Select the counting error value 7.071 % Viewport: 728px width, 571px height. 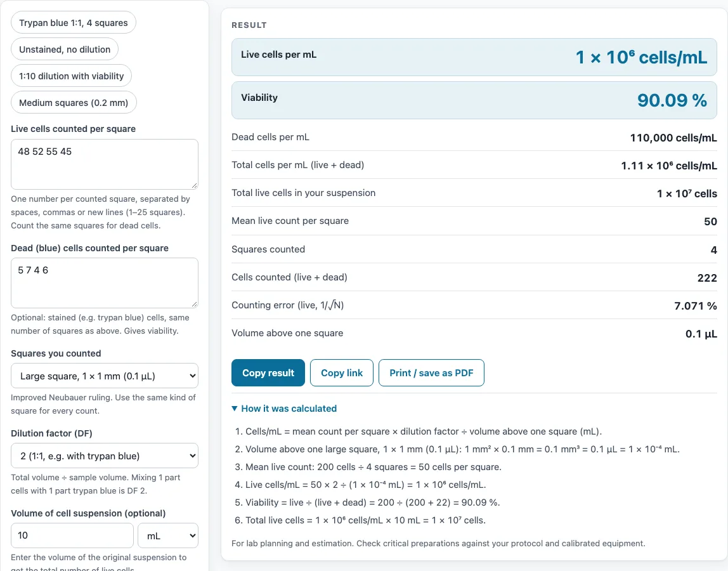[x=696, y=306]
